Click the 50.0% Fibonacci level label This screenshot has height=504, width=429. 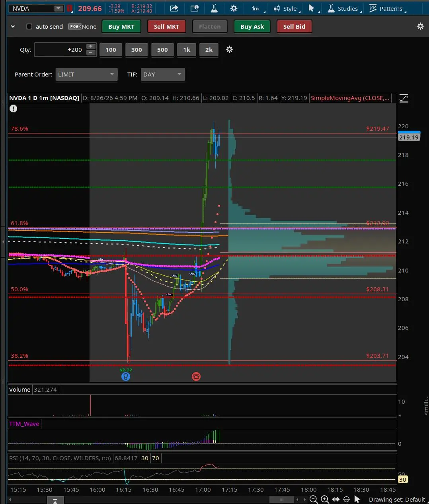(19, 289)
